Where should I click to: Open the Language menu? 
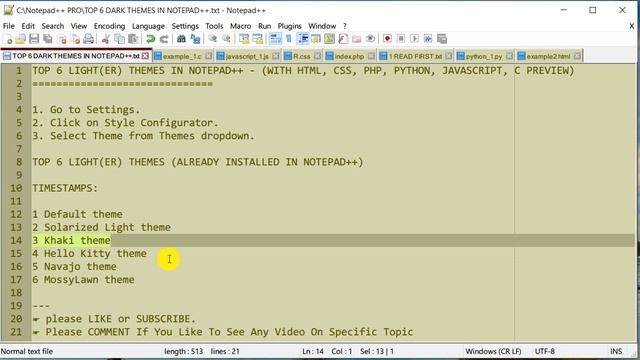click(x=148, y=26)
